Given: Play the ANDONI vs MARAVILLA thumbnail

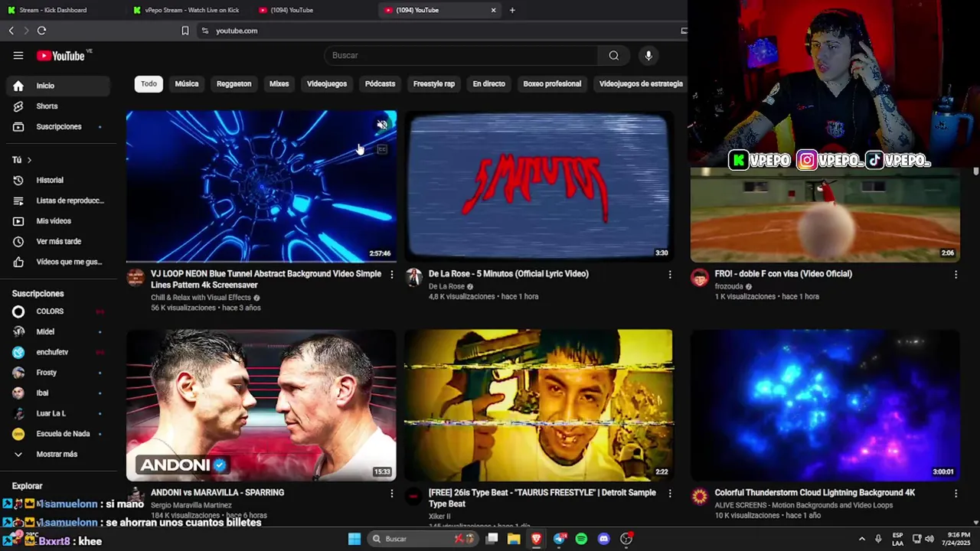Looking at the screenshot, I should coord(261,405).
